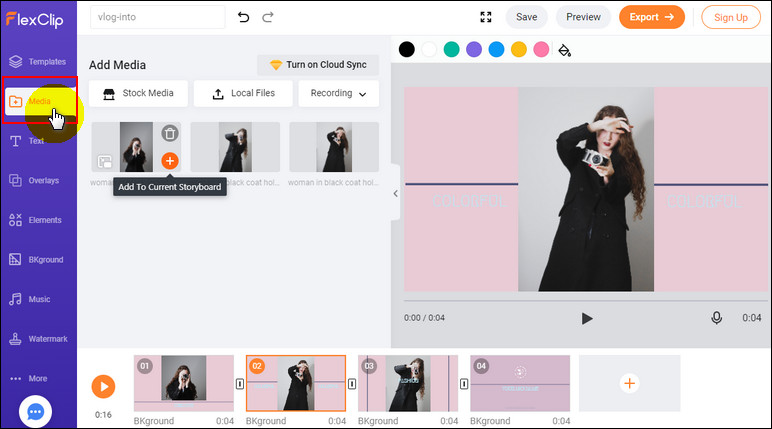Click the left COLORFUL text in preview

pyautogui.click(x=469, y=201)
